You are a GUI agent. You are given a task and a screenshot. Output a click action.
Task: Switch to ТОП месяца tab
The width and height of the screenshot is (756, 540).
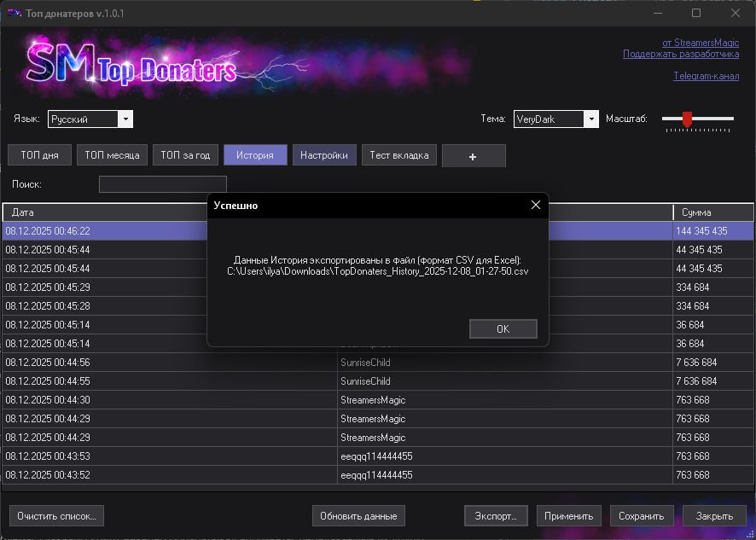113,155
